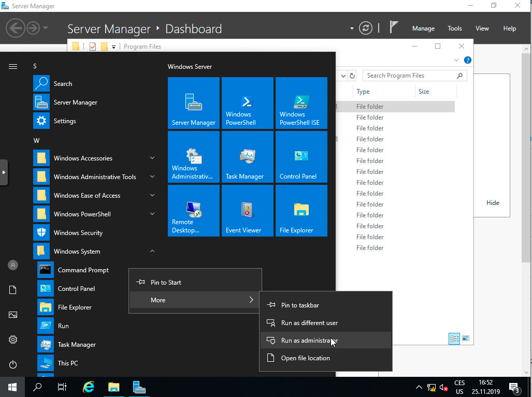Click the refresh button in Server Manager header
Image resolution: width=532 pixels, height=397 pixels.
366,28
